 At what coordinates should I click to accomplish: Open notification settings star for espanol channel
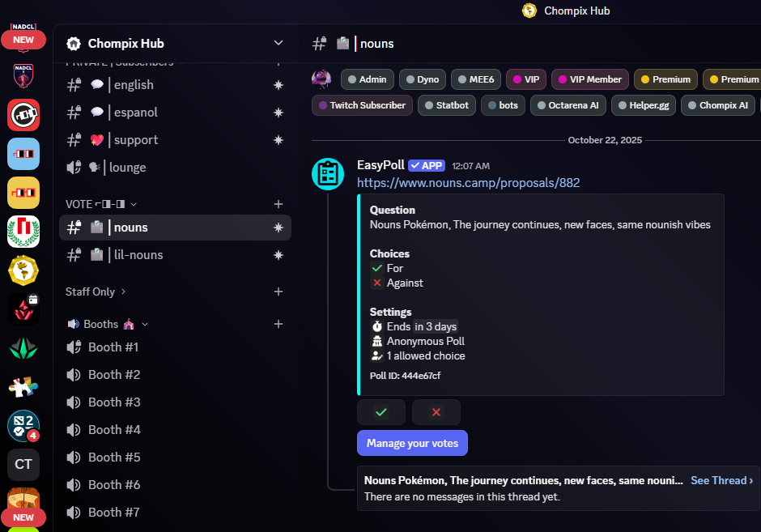[278, 113]
